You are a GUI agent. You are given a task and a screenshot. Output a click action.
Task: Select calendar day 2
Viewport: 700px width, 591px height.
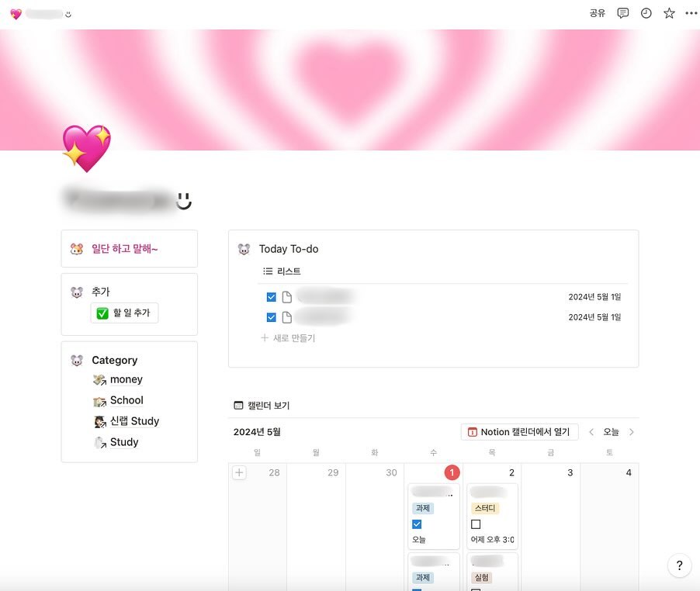point(511,472)
